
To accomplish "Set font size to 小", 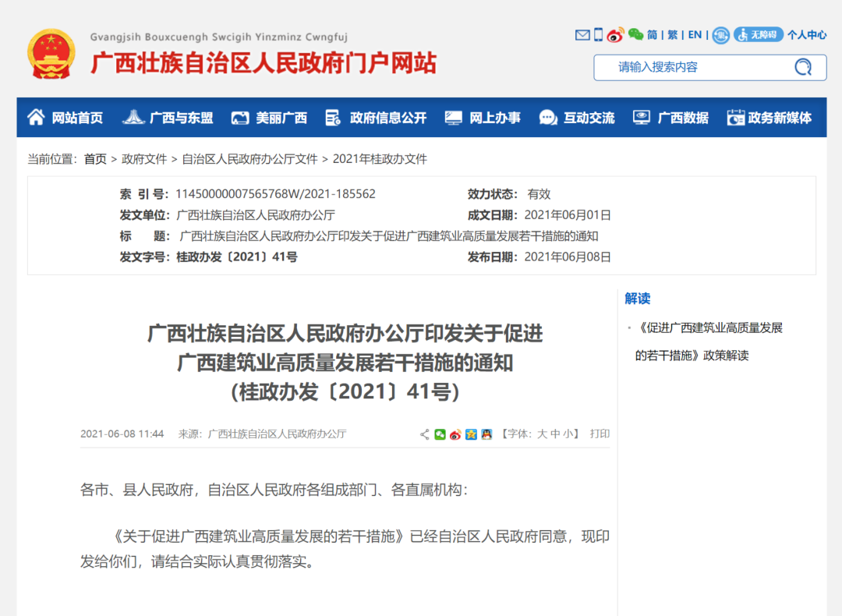I will pos(568,434).
